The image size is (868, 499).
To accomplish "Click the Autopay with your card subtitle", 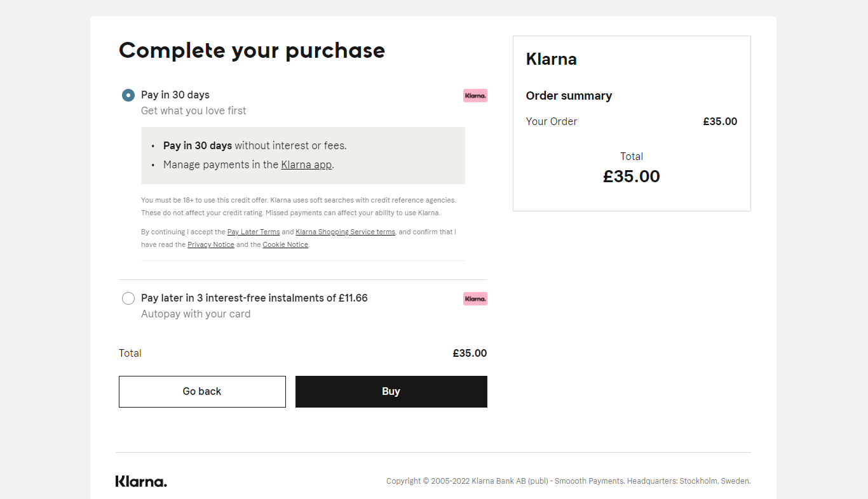I will 196,314.
